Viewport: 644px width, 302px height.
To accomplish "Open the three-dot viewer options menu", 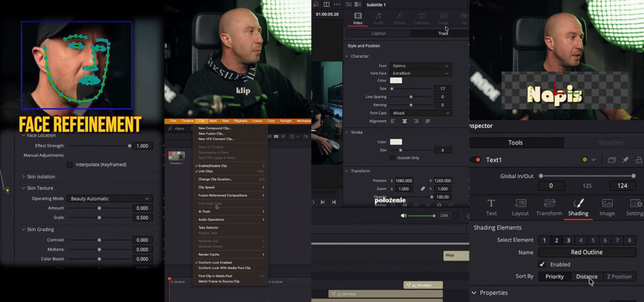I will [x=337, y=4].
